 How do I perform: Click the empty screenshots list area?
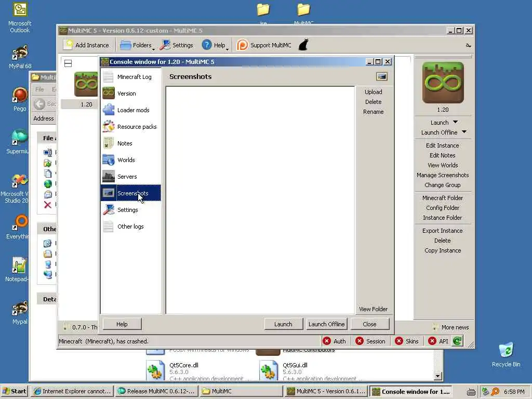click(260, 200)
